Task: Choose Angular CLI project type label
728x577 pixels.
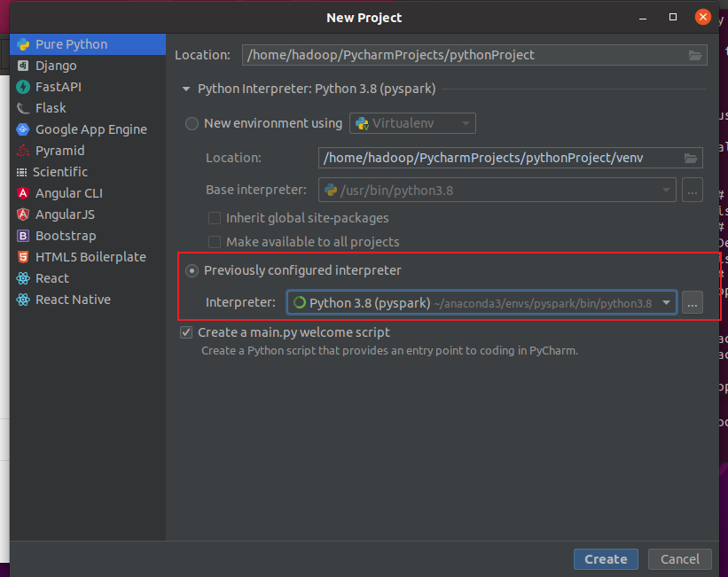Action: coord(68,193)
